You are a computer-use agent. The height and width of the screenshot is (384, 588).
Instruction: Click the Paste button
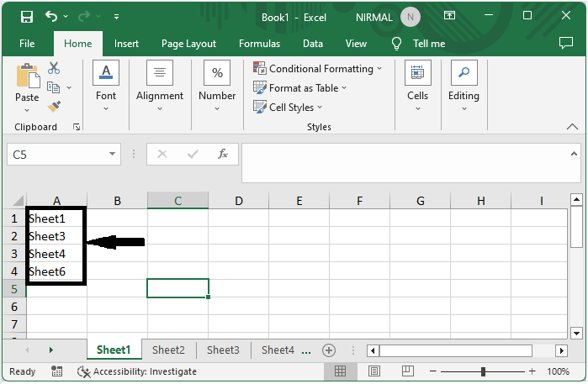pos(27,87)
